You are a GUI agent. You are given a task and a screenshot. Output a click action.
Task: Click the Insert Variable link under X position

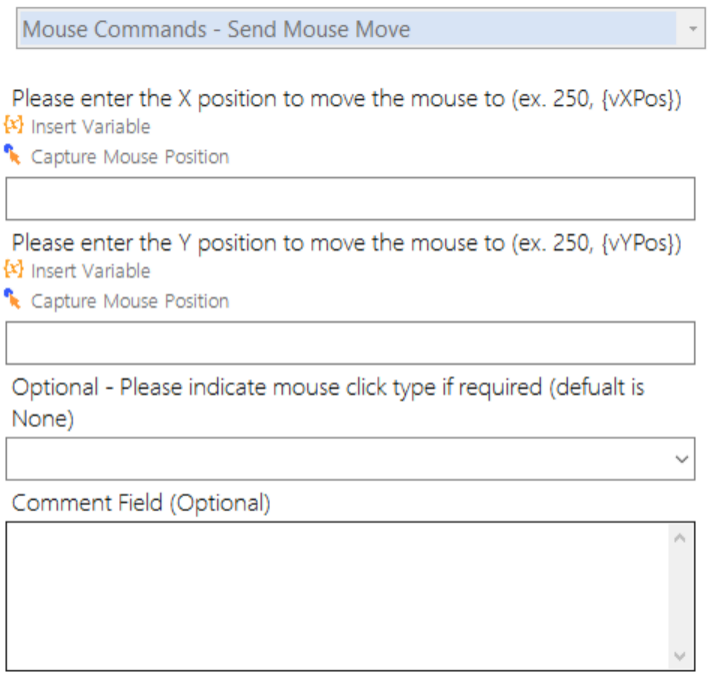click(90, 127)
